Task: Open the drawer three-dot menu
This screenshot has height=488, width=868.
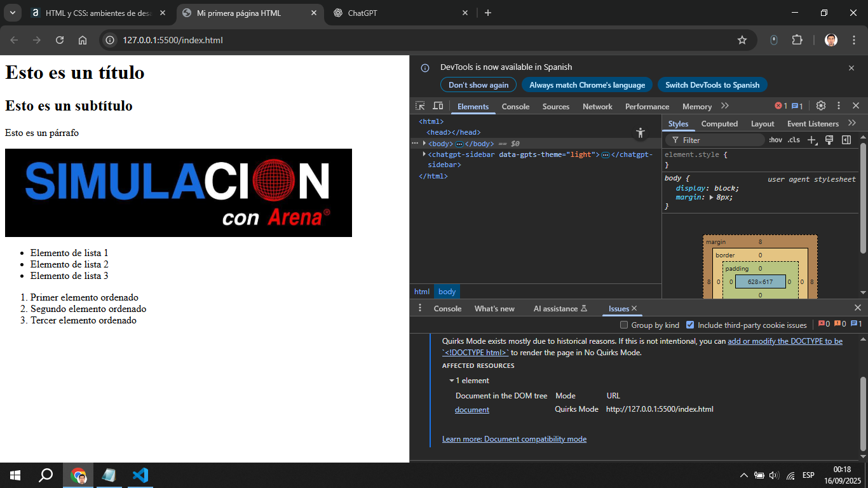Action: tap(419, 308)
